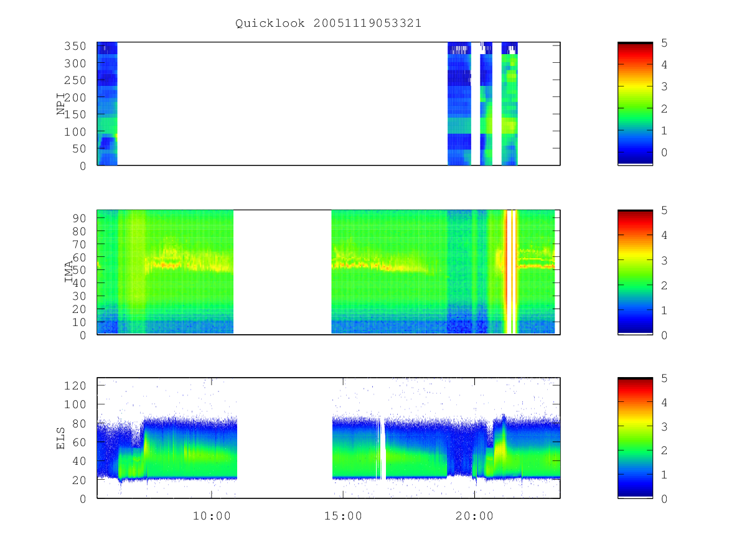
Task: Click the 15:00 time axis tick label
Action: (x=344, y=516)
